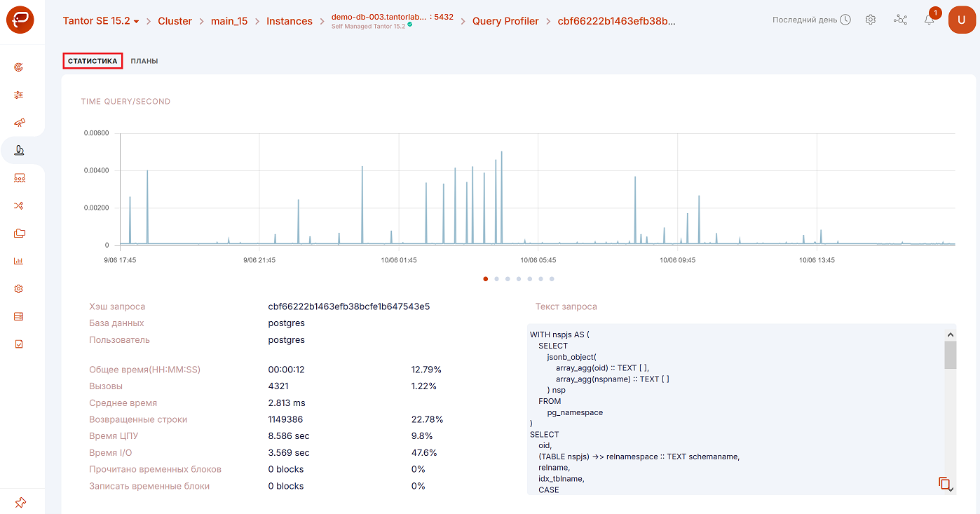Viewport: 980px width, 514px height.
Task: Switch to the ПЛАНЫ tab
Action: point(144,61)
